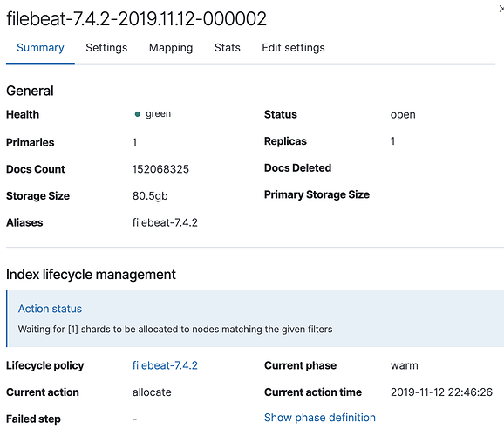Image resolution: width=504 pixels, height=436 pixels.
Task: Click the Docs Count value 152068325
Action: click(160, 169)
